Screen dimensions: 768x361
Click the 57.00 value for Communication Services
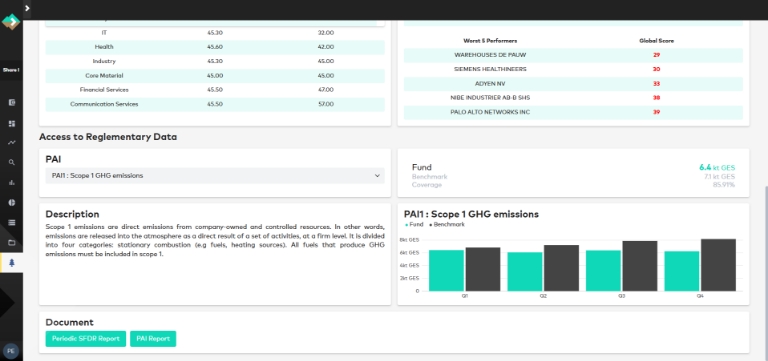pyautogui.click(x=326, y=104)
